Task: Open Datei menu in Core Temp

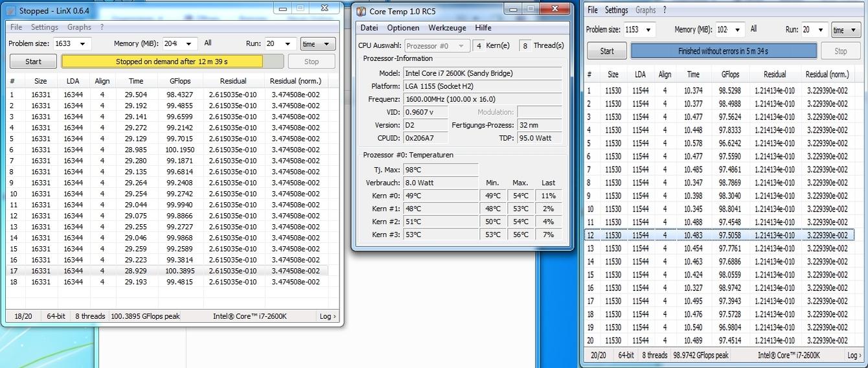Action: [369, 28]
